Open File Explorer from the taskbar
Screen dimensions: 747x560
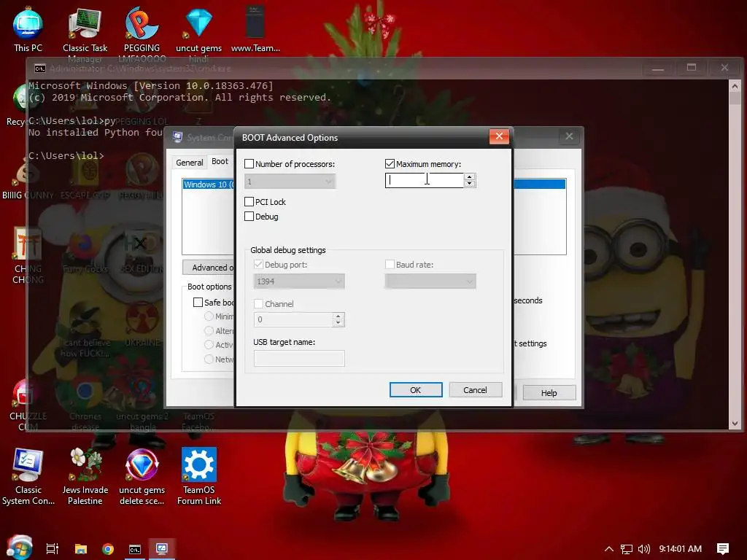tap(81, 549)
